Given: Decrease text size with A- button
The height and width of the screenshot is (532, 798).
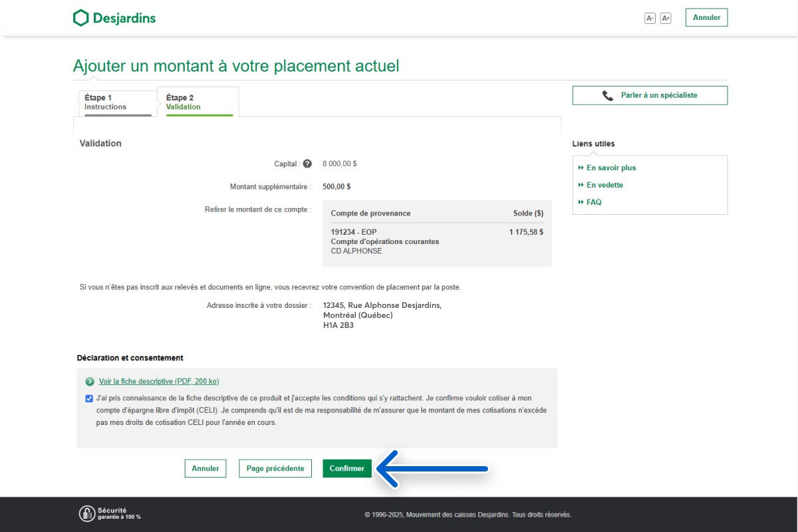Looking at the screenshot, I should pyautogui.click(x=650, y=18).
